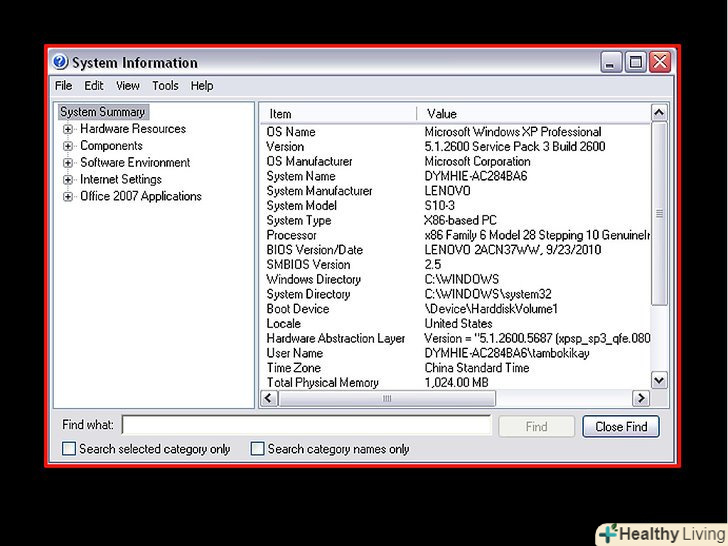Screen dimensions: 728x546
Task: Select System Summary in the tree
Action: pos(102,112)
